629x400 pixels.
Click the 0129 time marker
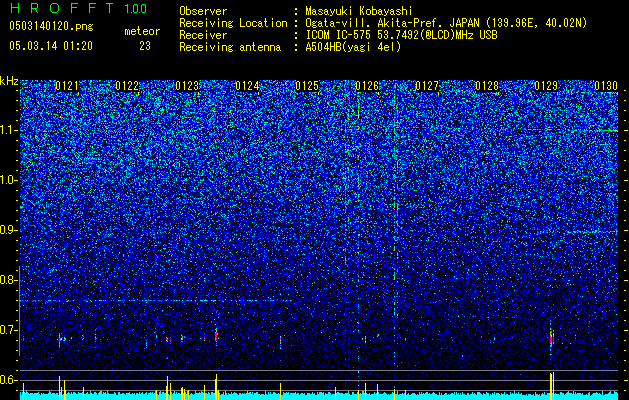click(x=546, y=86)
